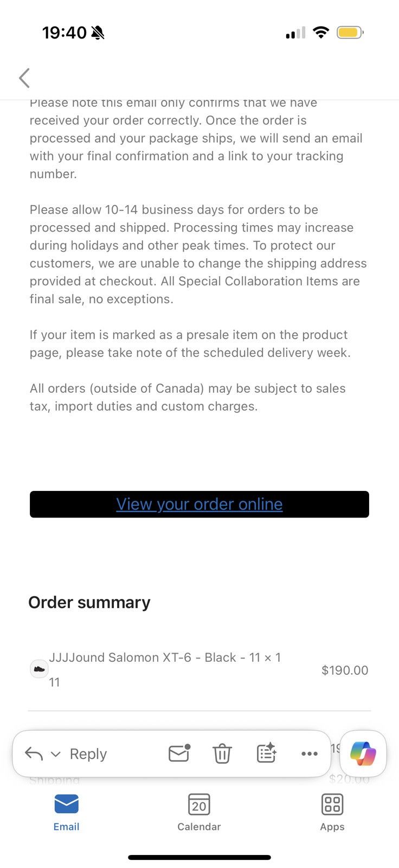This screenshot has height=868, width=399.
Task: Mark the email as unread
Action: pyautogui.click(x=179, y=753)
